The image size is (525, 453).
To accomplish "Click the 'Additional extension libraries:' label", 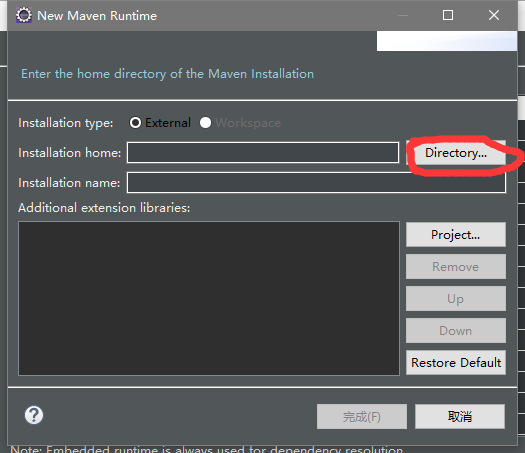I will click(x=104, y=208).
